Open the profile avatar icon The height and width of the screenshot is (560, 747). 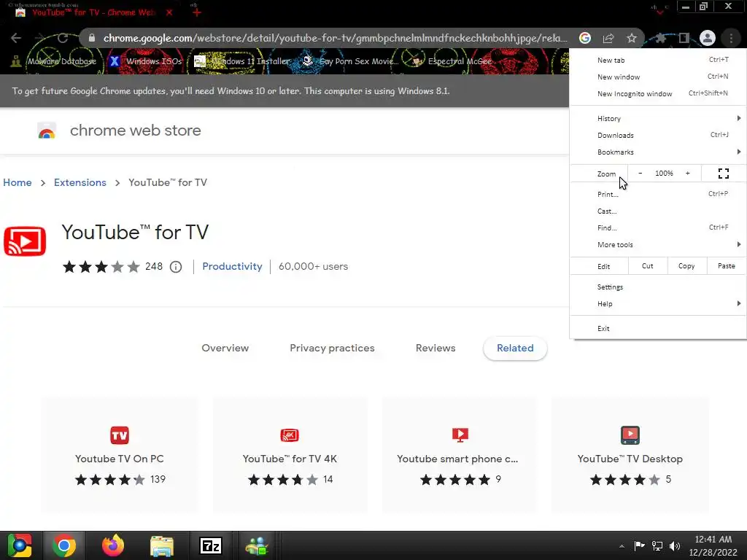click(x=708, y=38)
